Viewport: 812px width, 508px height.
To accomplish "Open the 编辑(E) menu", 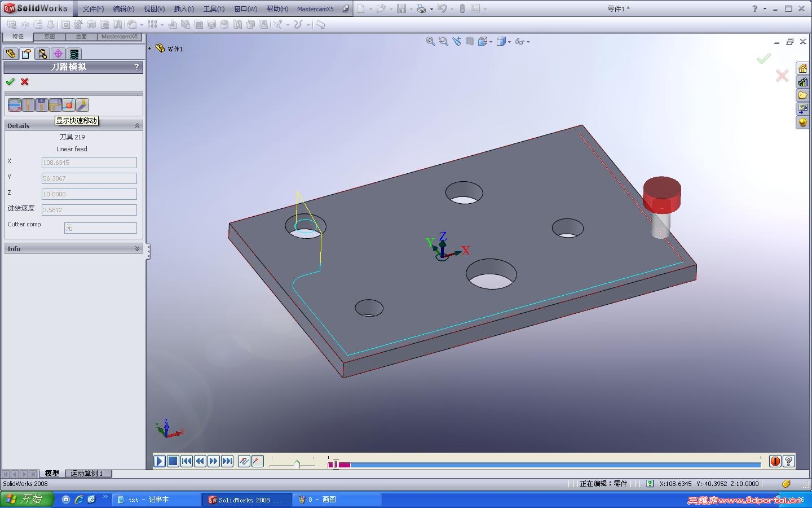I will click(x=123, y=9).
